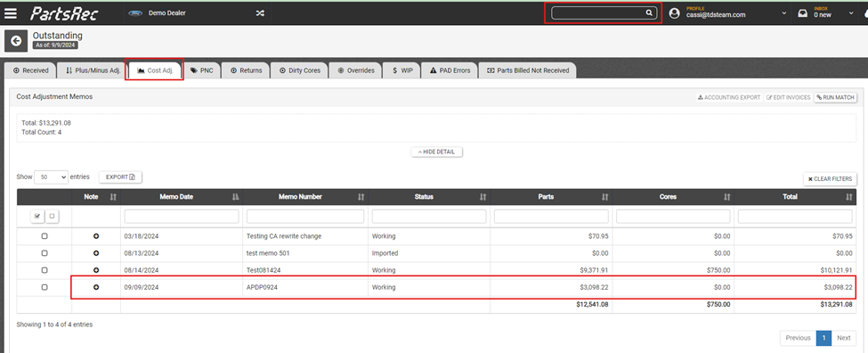Sort by Parts column arrows
This screenshot has height=353, width=868.
(604, 197)
